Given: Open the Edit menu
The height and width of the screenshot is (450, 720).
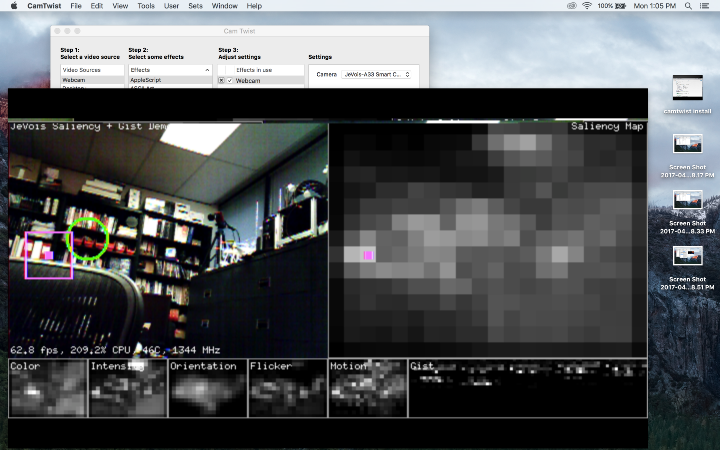Looking at the screenshot, I should [x=96, y=6].
